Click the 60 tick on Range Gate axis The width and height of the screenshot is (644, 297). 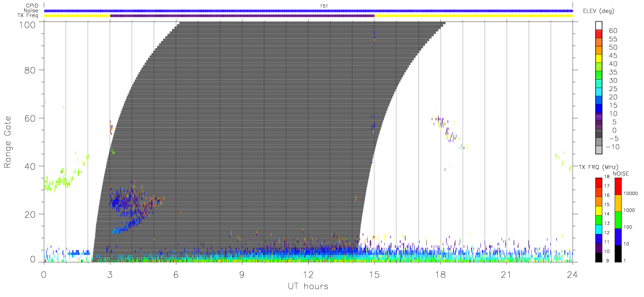pyautogui.click(x=30, y=118)
